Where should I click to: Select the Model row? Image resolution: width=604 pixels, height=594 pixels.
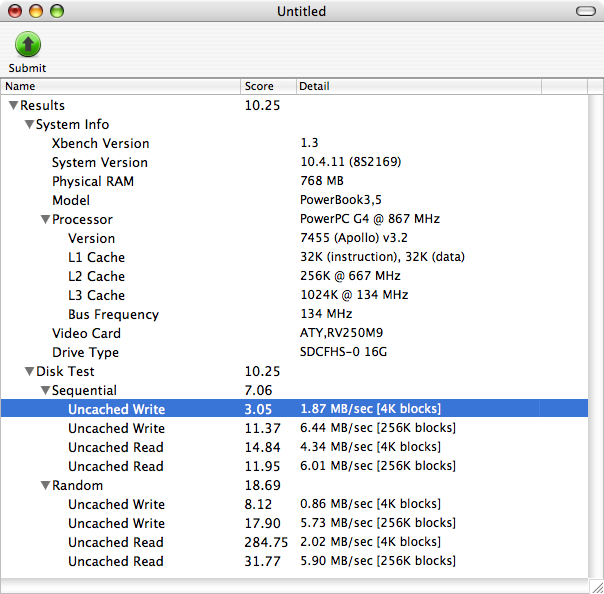(x=294, y=200)
